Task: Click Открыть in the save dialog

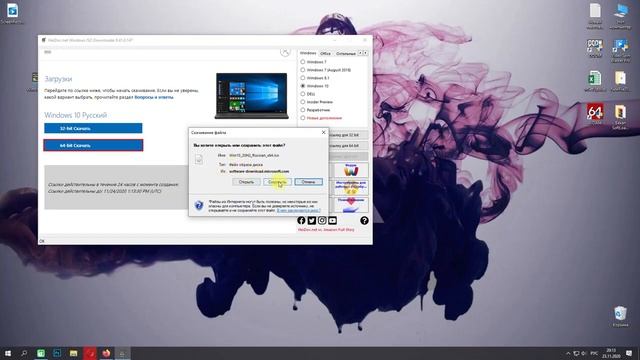Action: (x=247, y=182)
